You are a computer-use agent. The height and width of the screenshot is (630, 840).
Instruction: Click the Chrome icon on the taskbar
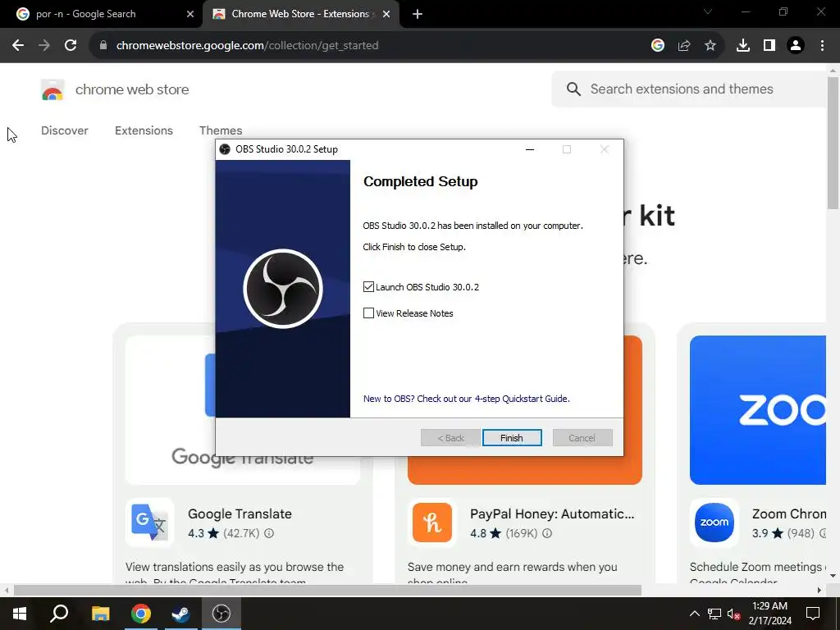pyautogui.click(x=141, y=614)
